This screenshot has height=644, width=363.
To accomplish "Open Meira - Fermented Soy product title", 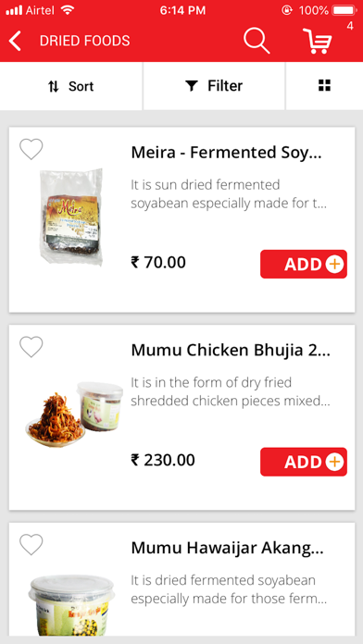I will pyautogui.click(x=226, y=153).
